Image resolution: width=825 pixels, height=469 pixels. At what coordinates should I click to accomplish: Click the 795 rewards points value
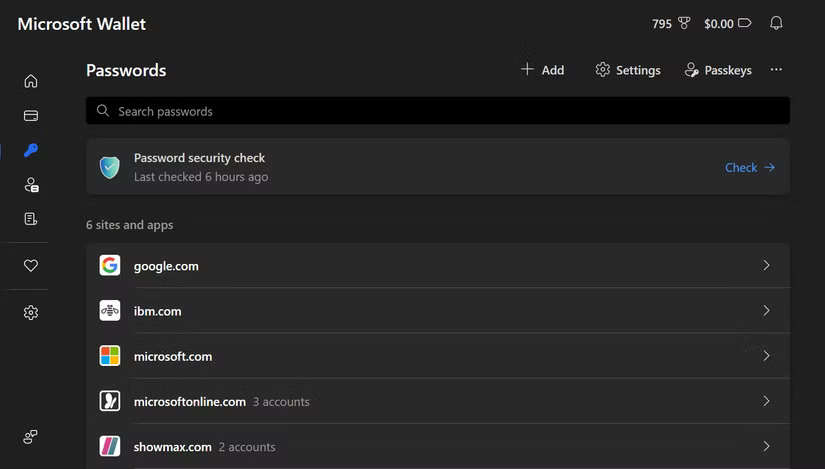[x=662, y=24]
